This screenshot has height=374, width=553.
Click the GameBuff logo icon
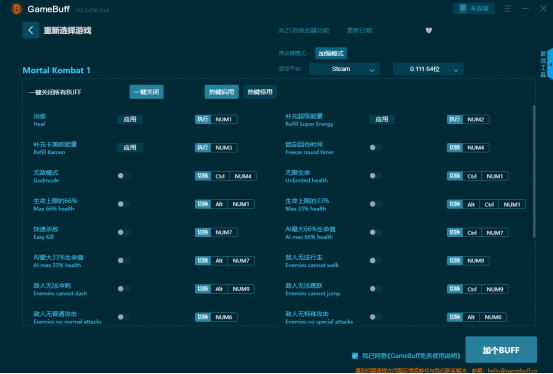[x=16, y=8]
